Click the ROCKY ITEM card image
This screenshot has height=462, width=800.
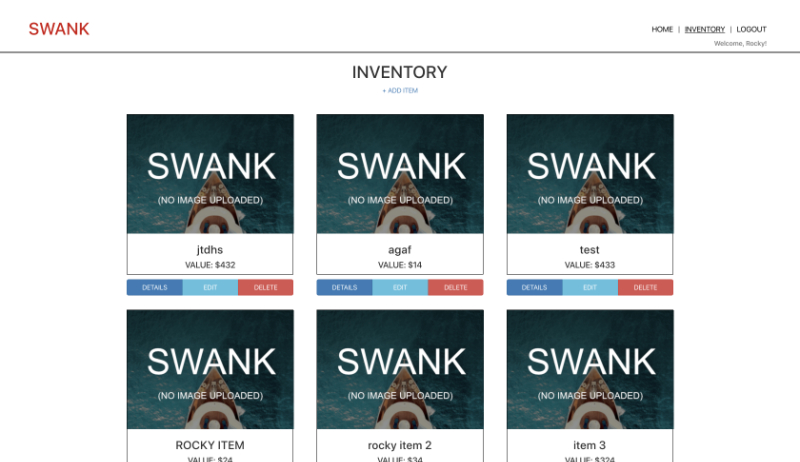point(210,369)
